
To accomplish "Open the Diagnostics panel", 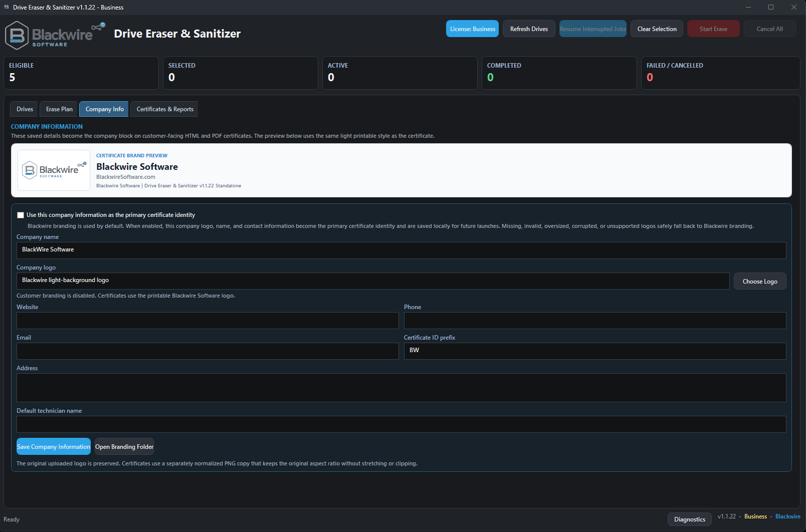I will click(689, 519).
